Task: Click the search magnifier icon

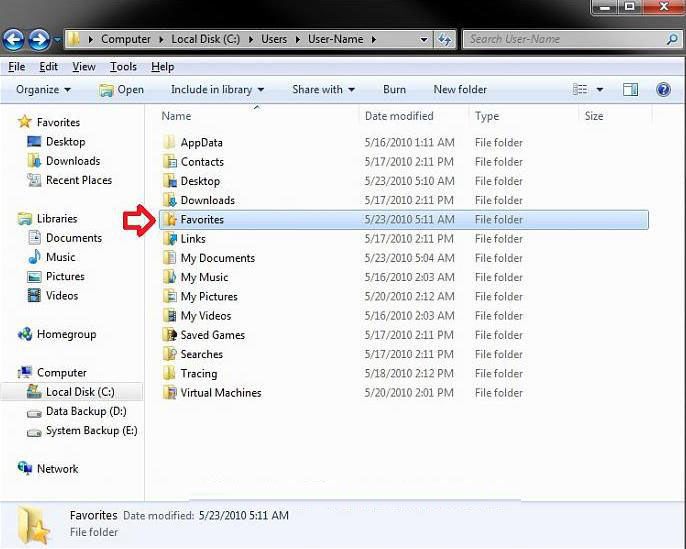Action: click(672, 39)
